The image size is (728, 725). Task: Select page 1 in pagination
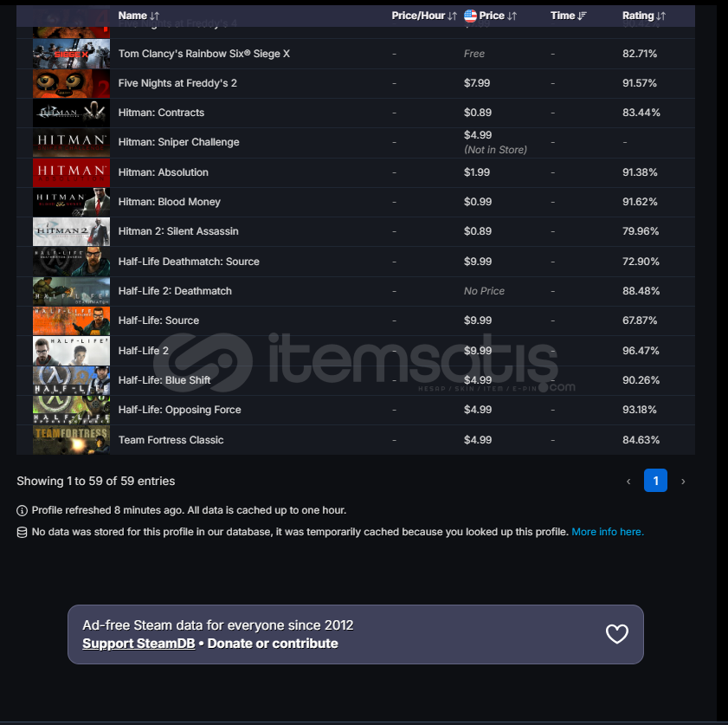[x=655, y=481]
